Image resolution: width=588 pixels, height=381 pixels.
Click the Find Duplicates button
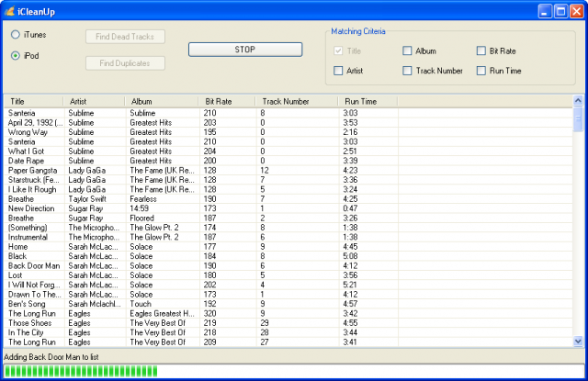coord(125,63)
